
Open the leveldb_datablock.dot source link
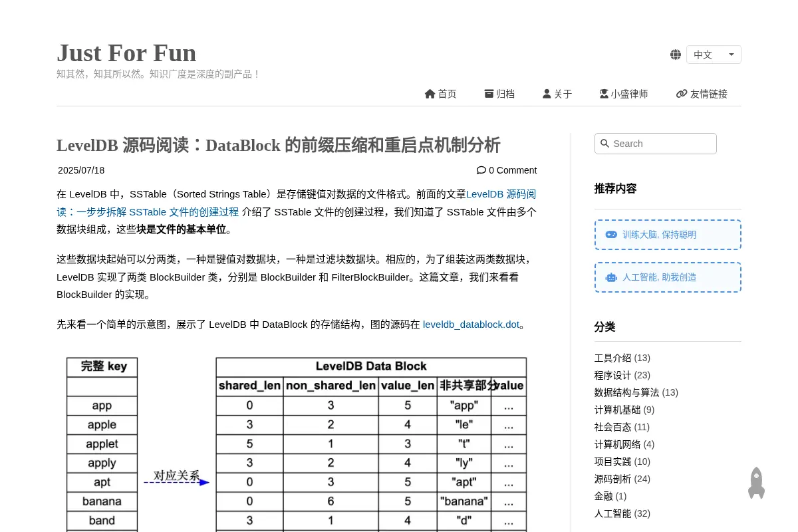click(x=471, y=325)
